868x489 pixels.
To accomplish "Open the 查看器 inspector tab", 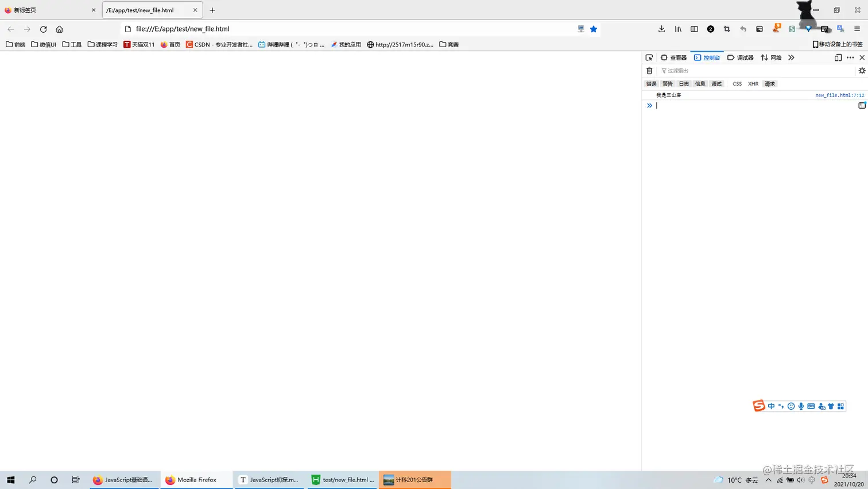I will tap(674, 57).
